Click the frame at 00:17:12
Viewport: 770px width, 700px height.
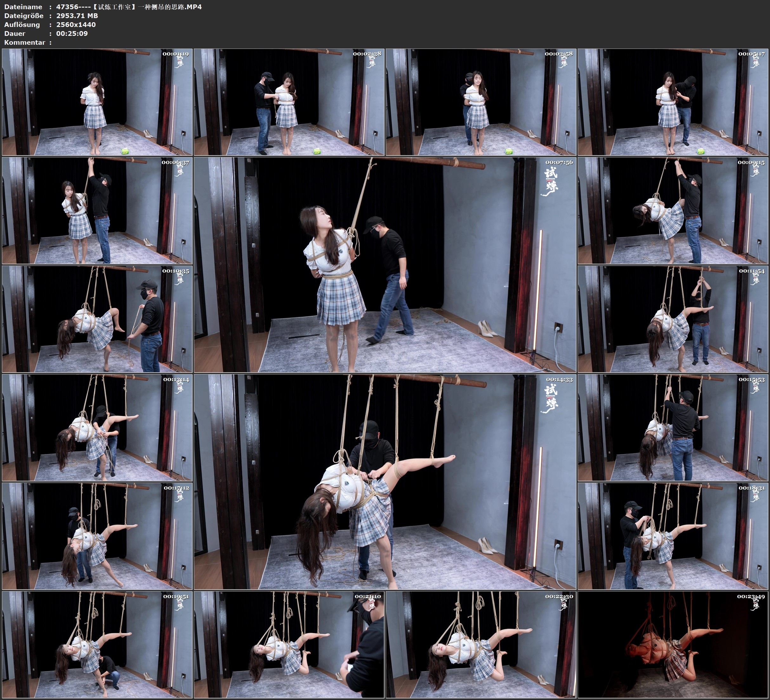[97, 536]
